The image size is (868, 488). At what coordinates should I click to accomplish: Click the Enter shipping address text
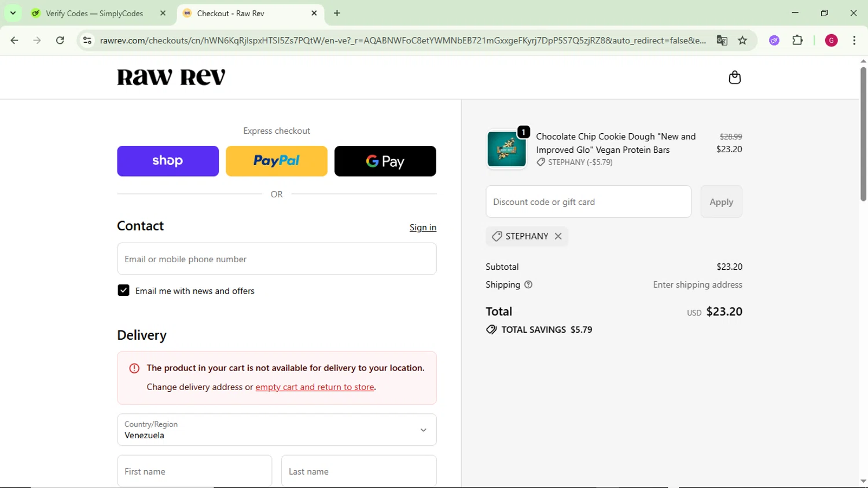tap(697, 285)
